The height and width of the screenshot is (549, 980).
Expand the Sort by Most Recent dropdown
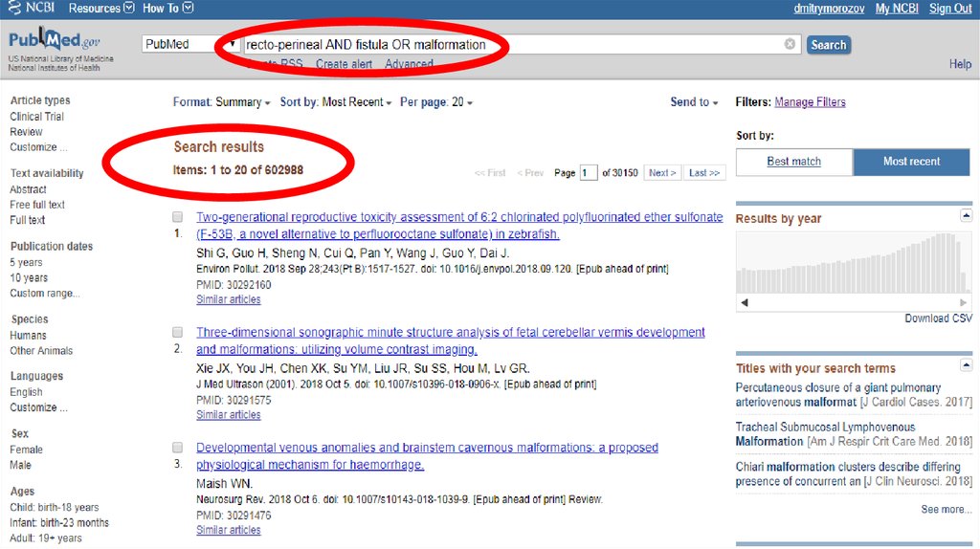[335, 102]
